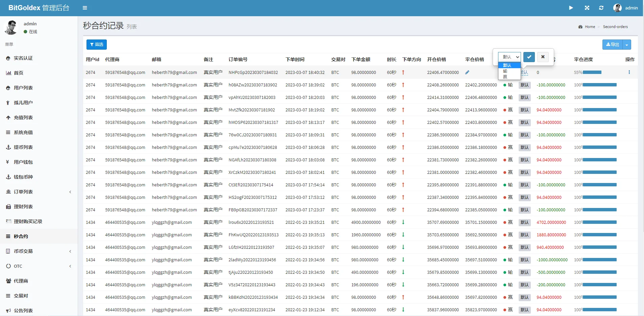The width and height of the screenshot is (644, 316).
Task: Expand the OTC sidebar menu
Action: (39, 266)
